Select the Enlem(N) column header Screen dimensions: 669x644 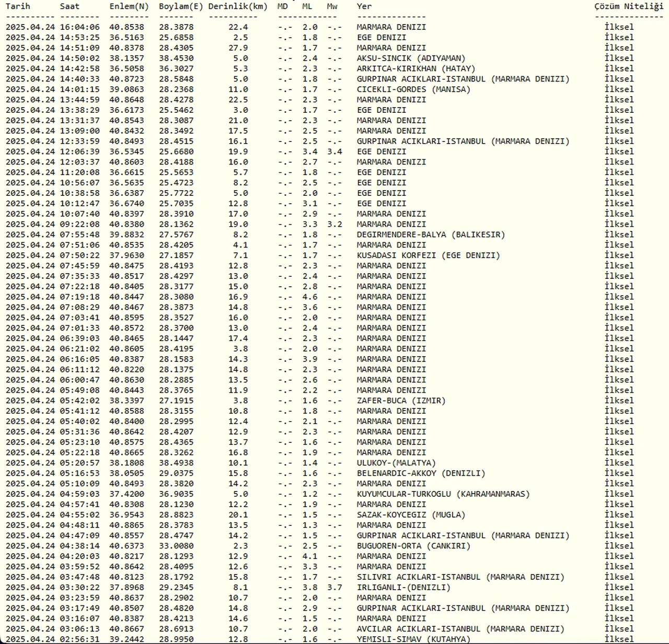click(x=129, y=6)
